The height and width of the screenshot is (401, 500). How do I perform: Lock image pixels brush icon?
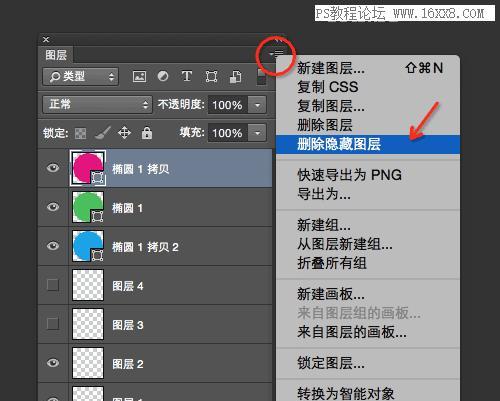(102, 133)
